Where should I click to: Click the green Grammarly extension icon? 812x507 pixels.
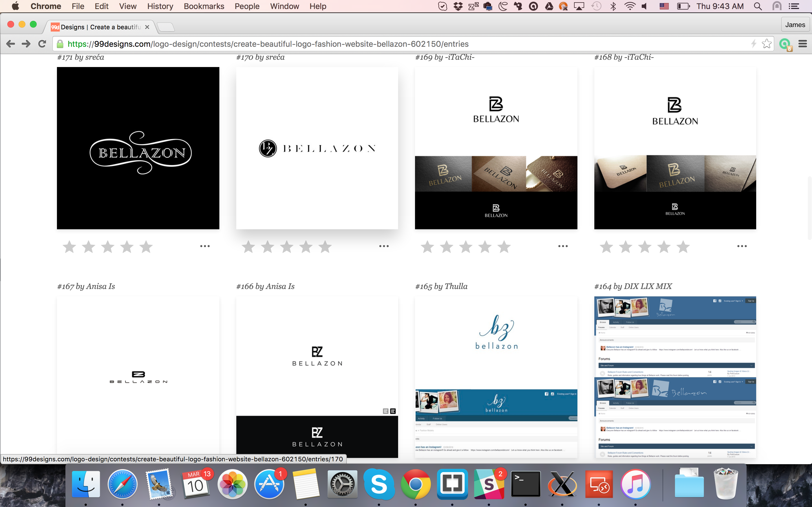784,44
